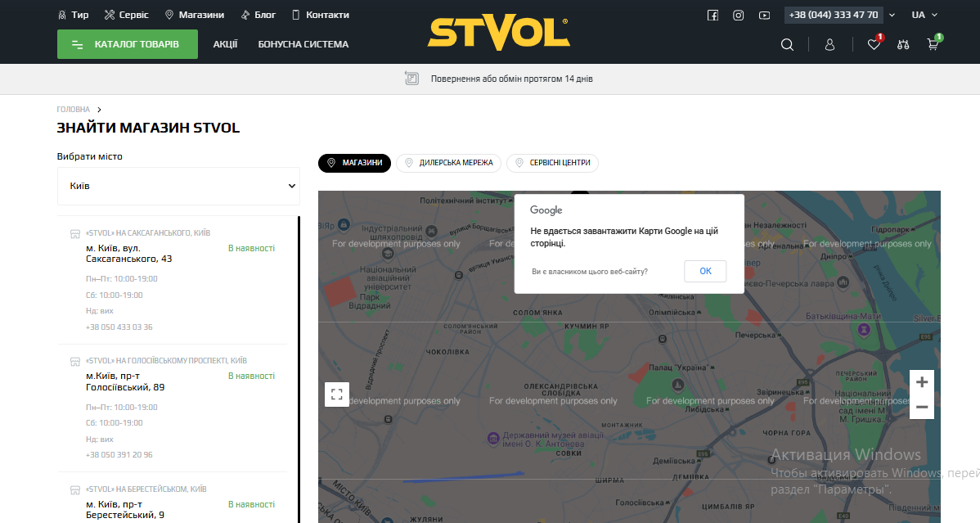Open Сервіс in top menu
Image resolution: width=980 pixels, height=523 pixels.
coord(126,15)
